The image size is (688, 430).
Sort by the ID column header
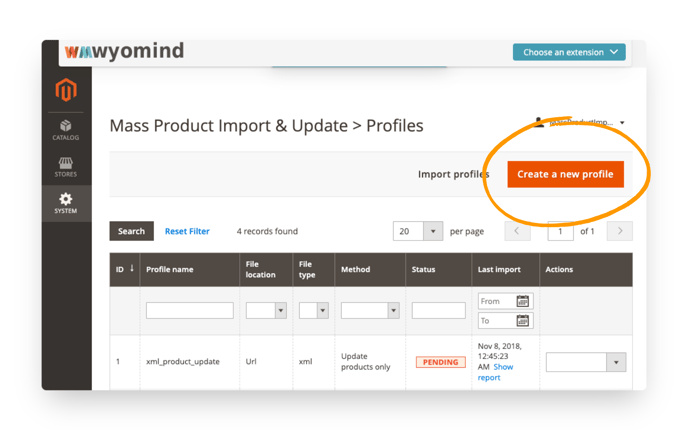(125, 269)
